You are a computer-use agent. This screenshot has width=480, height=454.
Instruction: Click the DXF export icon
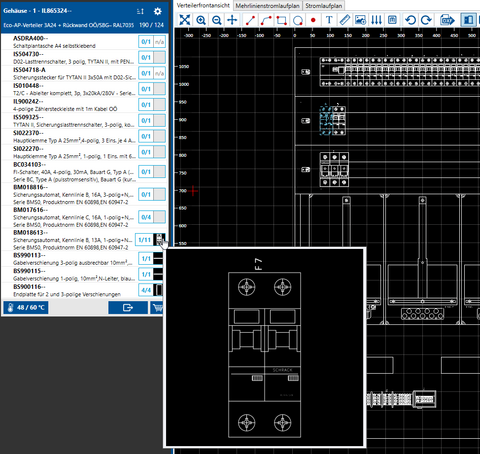[447, 20]
